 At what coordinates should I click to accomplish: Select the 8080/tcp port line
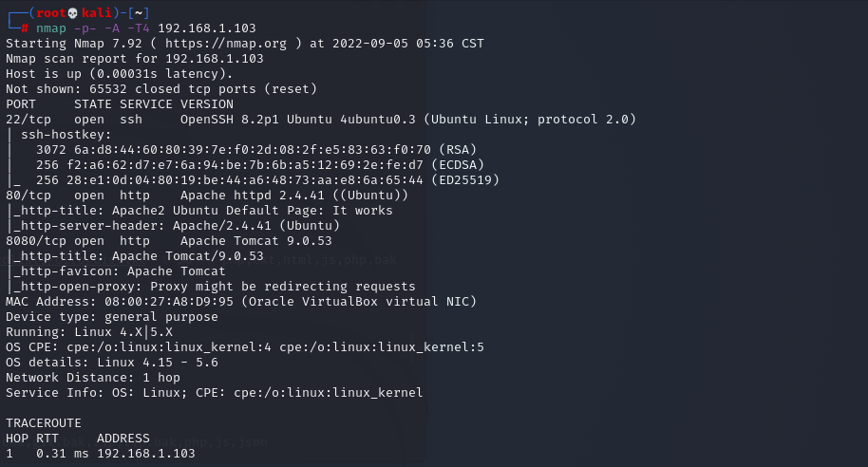tap(169, 241)
